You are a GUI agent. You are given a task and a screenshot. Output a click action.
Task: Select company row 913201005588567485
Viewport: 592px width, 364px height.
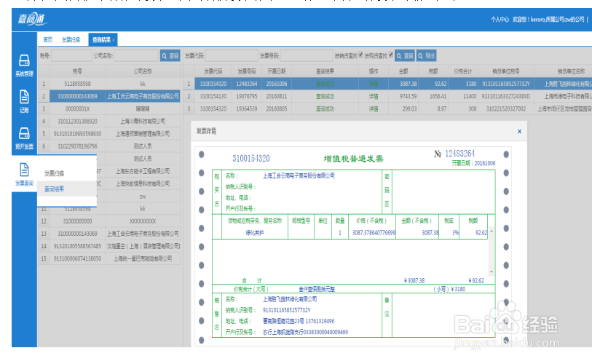tap(109, 246)
